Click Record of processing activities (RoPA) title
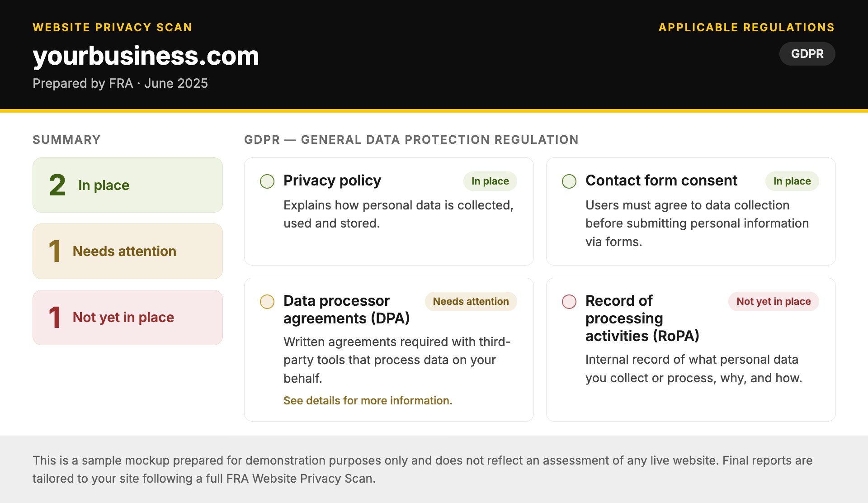The height and width of the screenshot is (503, 868). 642,318
